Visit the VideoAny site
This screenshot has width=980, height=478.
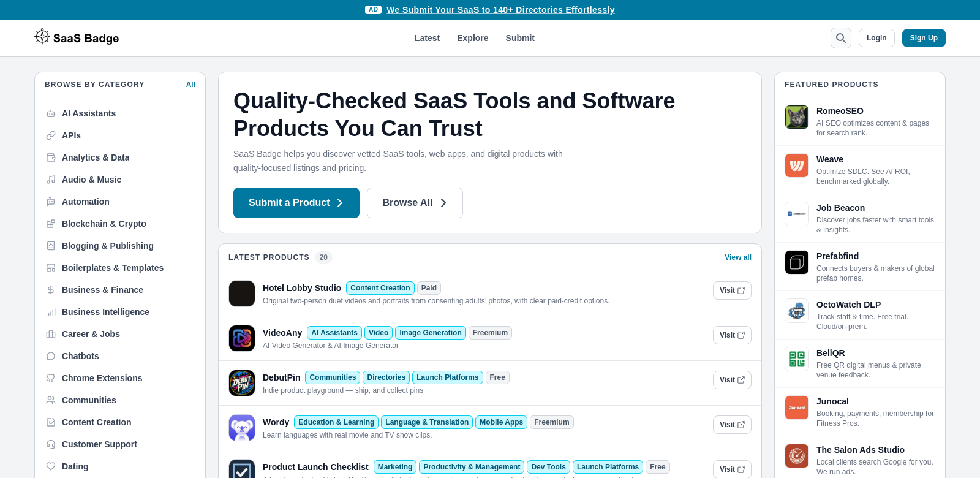732,335
